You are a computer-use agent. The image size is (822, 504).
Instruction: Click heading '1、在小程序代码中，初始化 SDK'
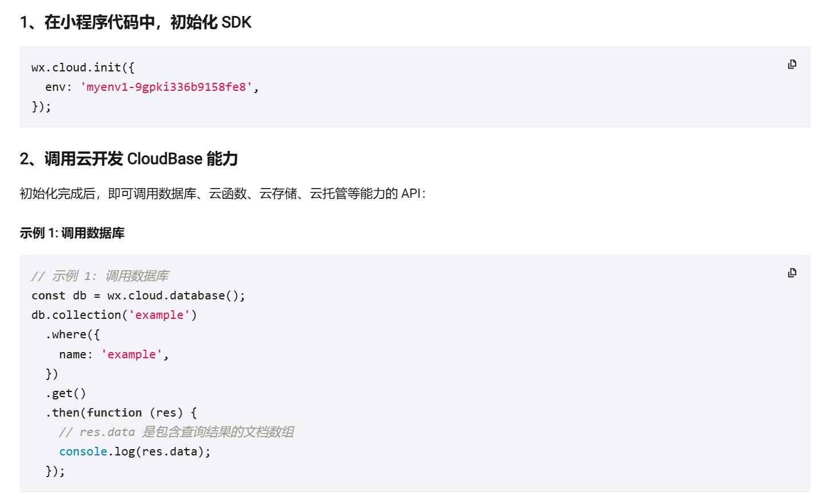tap(135, 22)
